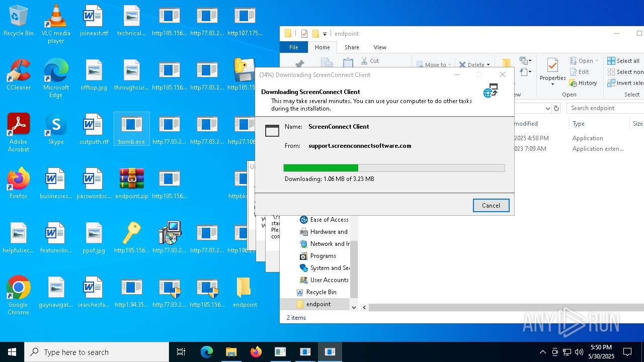Viewport: 644px width, 362px height.
Task: Click Invert selection in the ribbon
Action: pos(625,83)
